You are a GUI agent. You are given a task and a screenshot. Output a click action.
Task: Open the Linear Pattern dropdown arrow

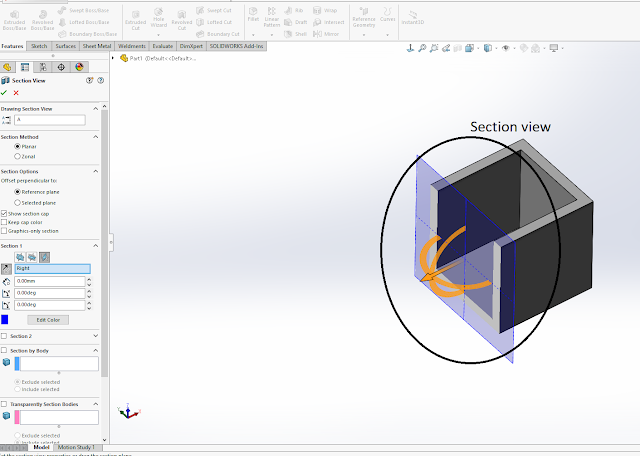[272, 35]
